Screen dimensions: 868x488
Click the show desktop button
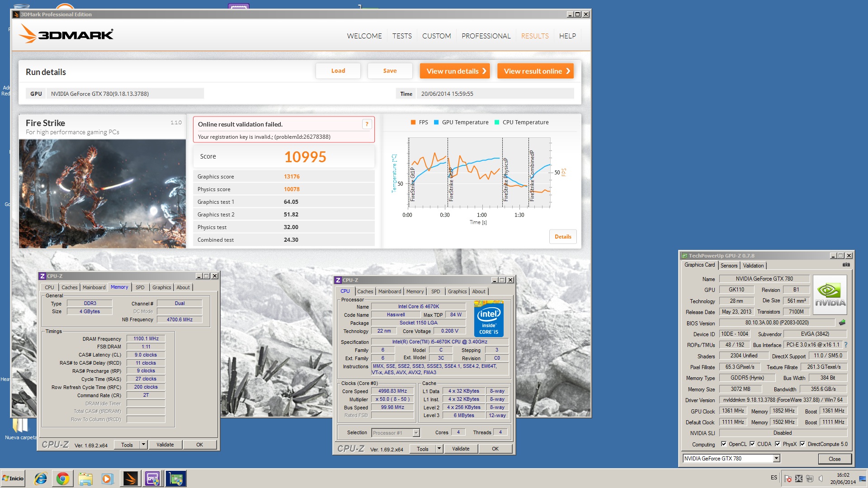coord(863,479)
